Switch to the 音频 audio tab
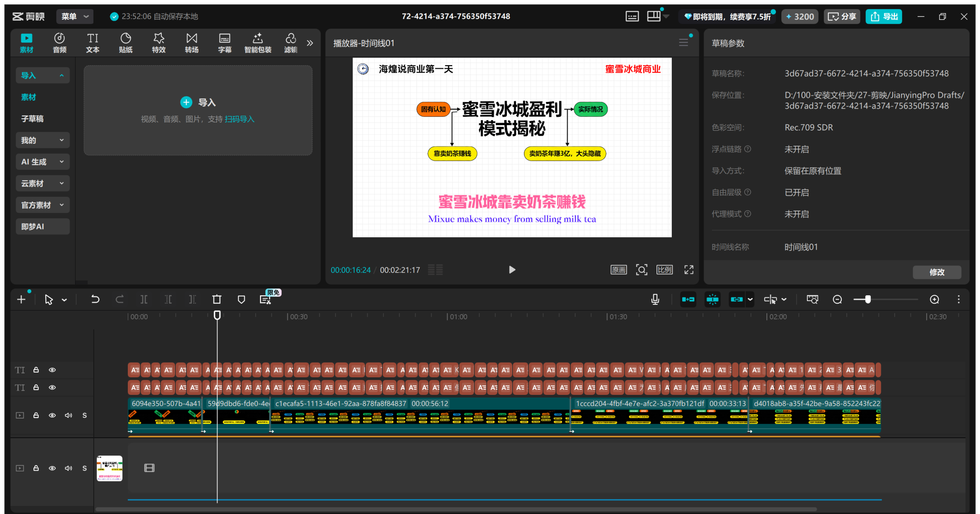This screenshot has width=980, height=514. click(x=59, y=43)
